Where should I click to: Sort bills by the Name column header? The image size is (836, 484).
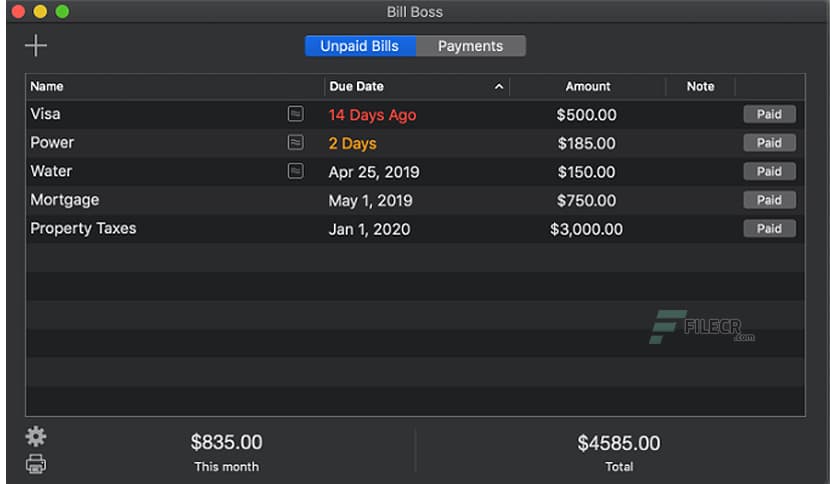coord(47,87)
